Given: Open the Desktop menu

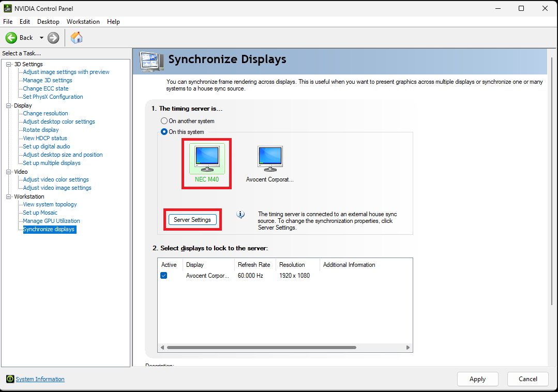Looking at the screenshot, I should click(48, 22).
